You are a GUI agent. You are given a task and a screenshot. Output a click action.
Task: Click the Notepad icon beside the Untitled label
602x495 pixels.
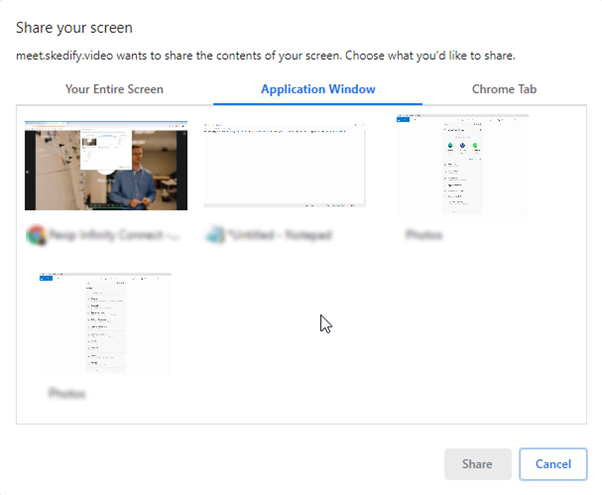[x=215, y=235]
